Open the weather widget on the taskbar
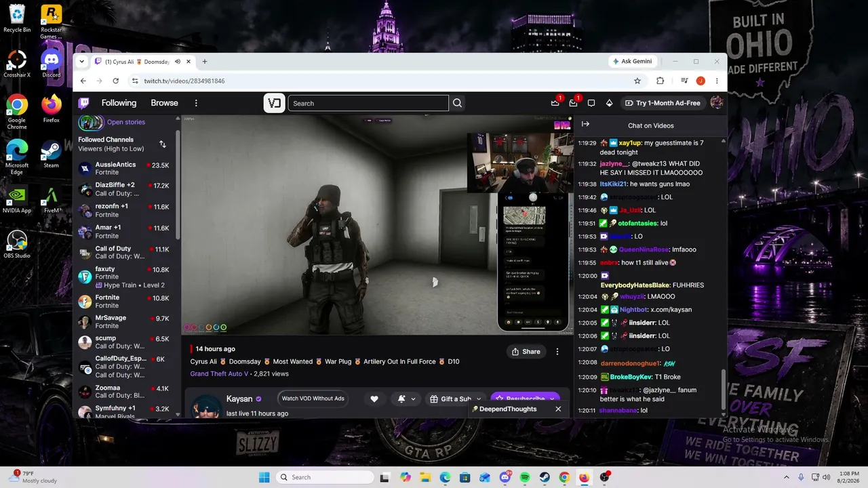This screenshot has height=488, width=868. (33, 477)
